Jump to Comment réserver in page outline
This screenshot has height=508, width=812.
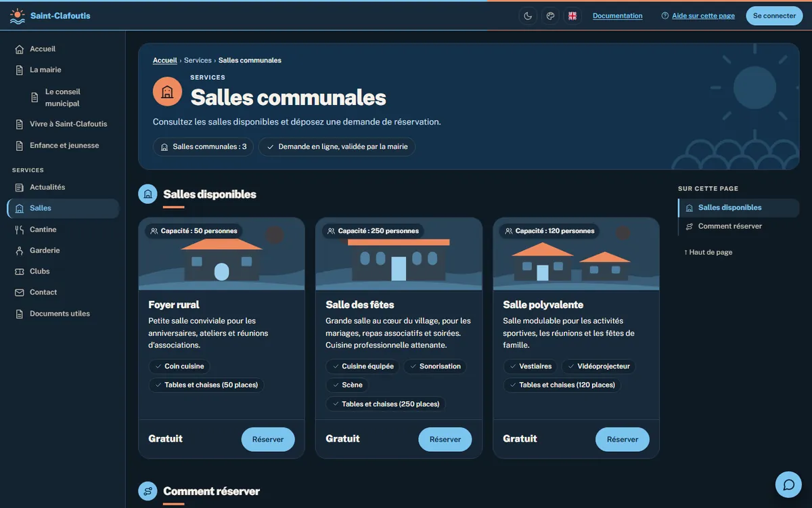[738, 226]
